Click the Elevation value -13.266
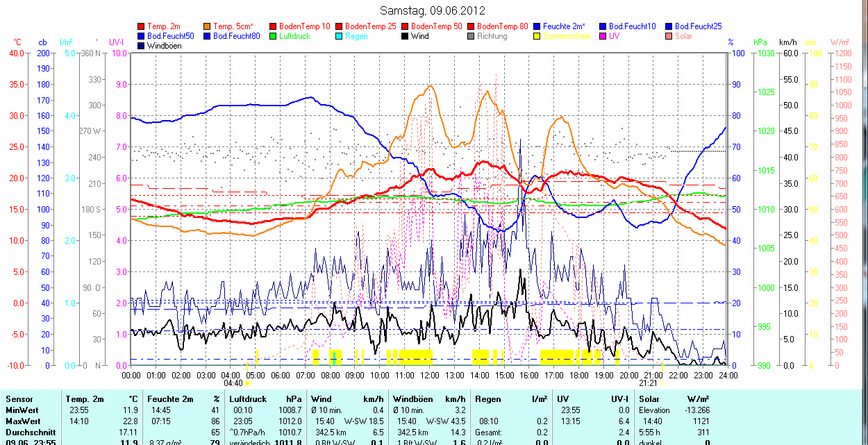 point(696,410)
